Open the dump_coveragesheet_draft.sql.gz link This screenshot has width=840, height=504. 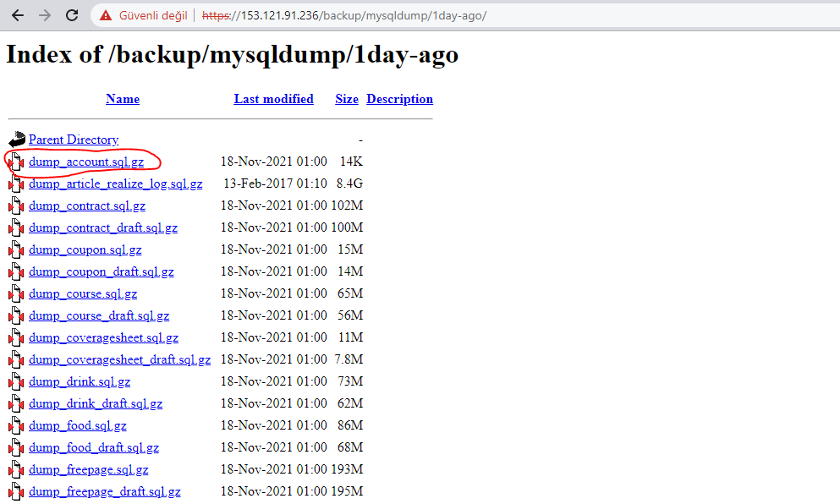click(x=119, y=359)
